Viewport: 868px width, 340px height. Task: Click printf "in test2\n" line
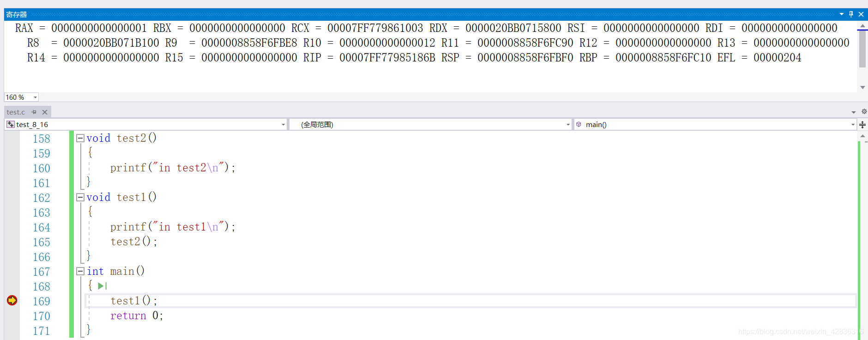click(173, 168)
